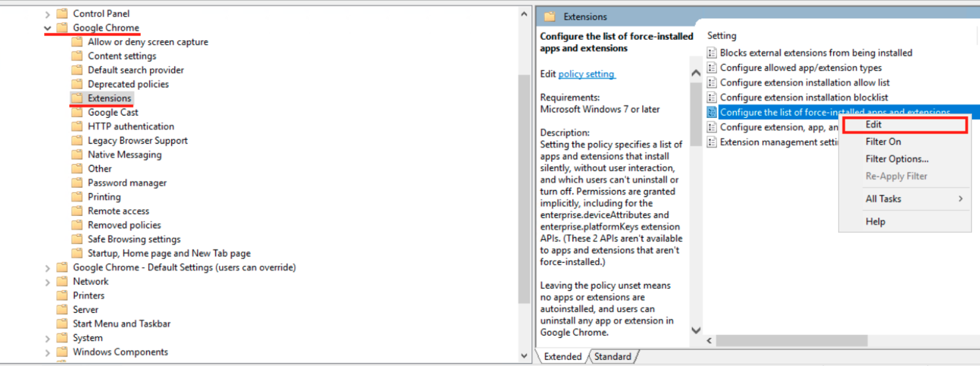This screenshot has width=980, height=366.
Task: Collapse the Google Chrome tree node
Action: click(47, 28)
